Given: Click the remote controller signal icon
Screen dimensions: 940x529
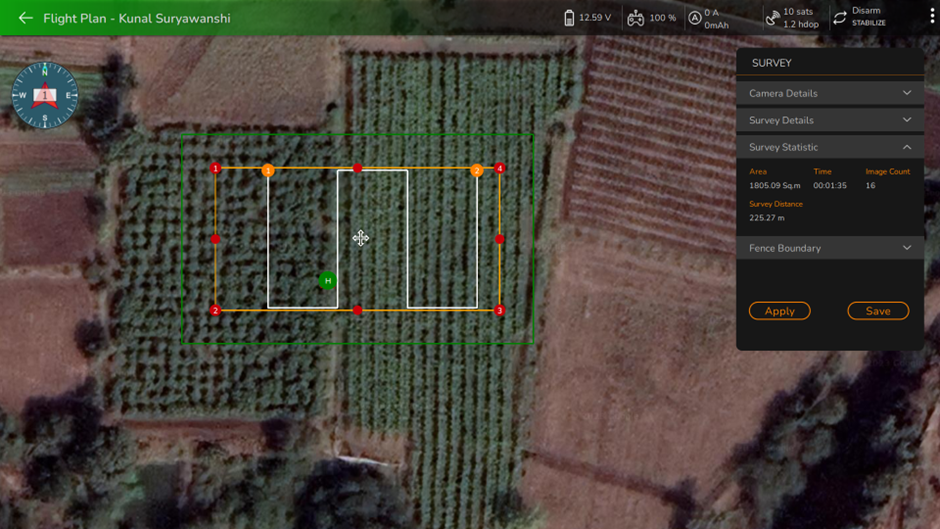Looking at the screenshot, I should [635, 18].
